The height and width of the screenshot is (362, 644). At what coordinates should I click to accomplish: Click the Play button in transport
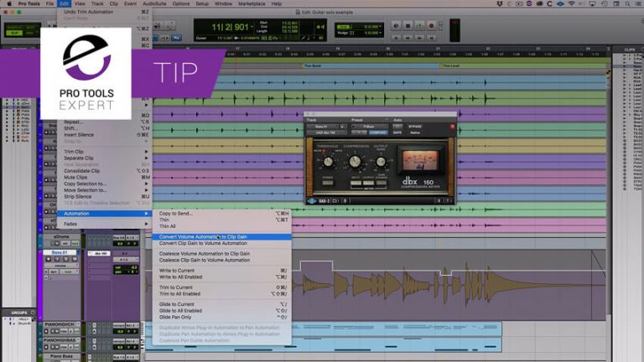click(x=419, y=25)
